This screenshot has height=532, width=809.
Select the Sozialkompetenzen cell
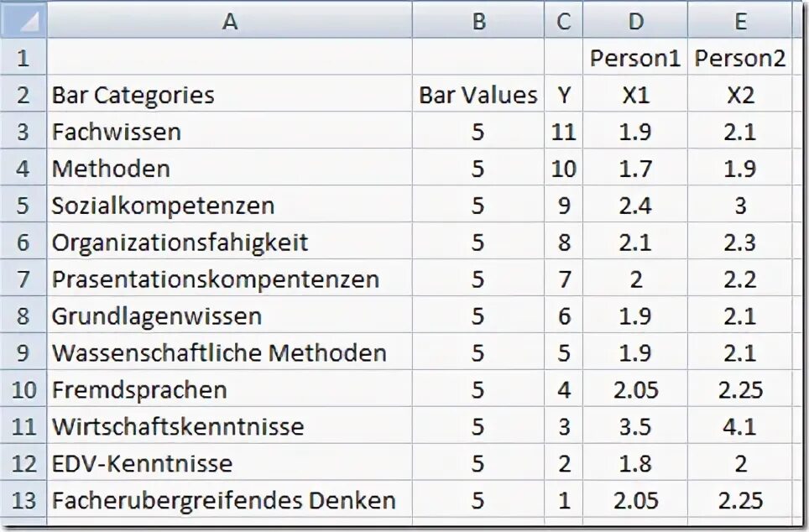click(x=230, y=205)
